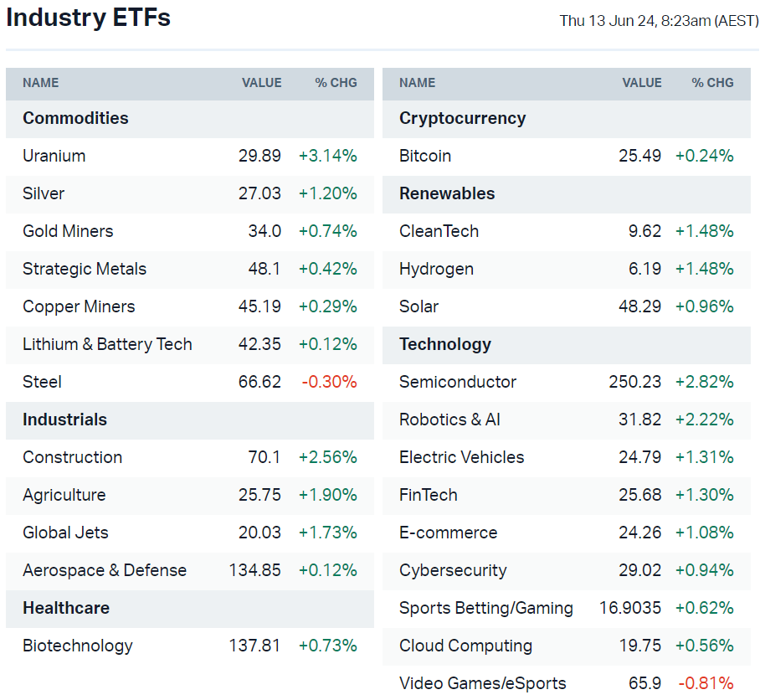This screenshot has height=700, width=765.
Task: Click the Biotechnology ETF name
Action: click(x=78, y=646)
